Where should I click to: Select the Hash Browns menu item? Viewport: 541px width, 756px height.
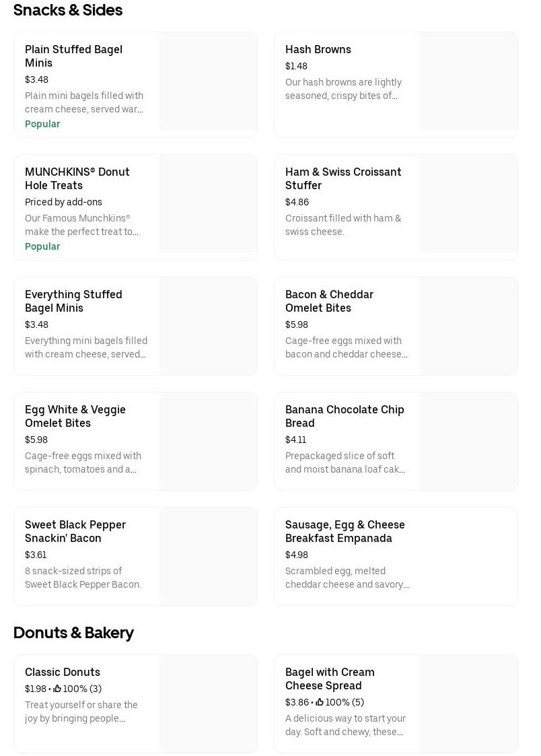318,49
